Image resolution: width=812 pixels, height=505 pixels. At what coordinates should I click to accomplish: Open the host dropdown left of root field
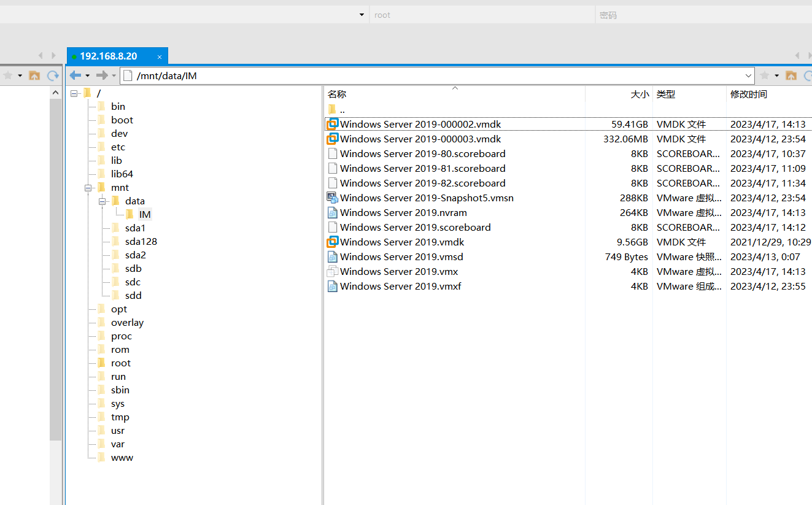point(362,15)
